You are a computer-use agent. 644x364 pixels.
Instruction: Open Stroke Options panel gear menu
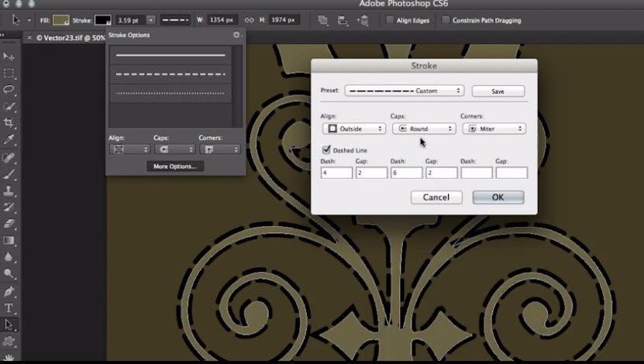click(x=236, y=35)
